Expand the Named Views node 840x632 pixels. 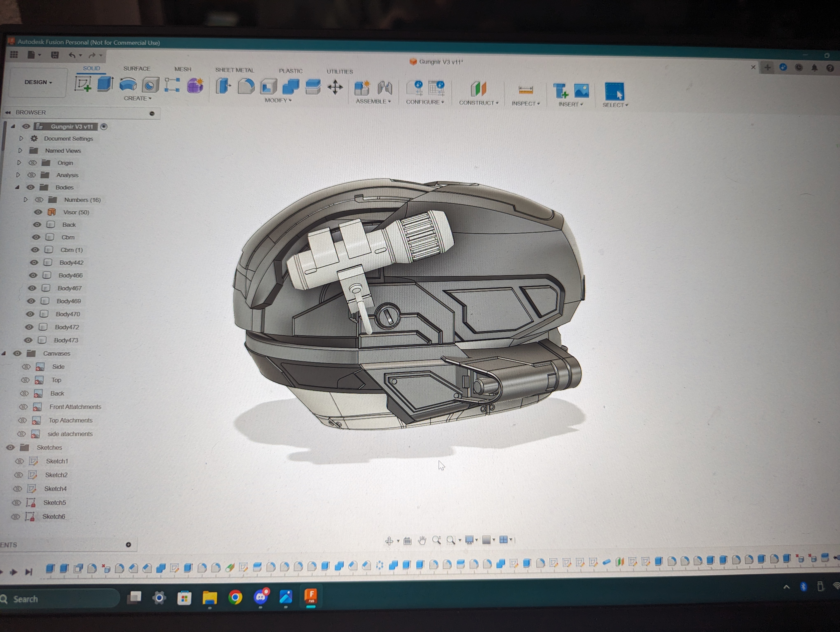pos(20,151)
